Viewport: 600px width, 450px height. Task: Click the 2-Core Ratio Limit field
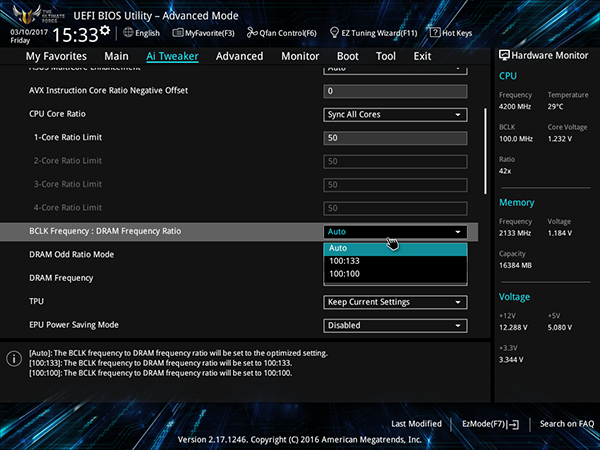click(x=395, y=161)
